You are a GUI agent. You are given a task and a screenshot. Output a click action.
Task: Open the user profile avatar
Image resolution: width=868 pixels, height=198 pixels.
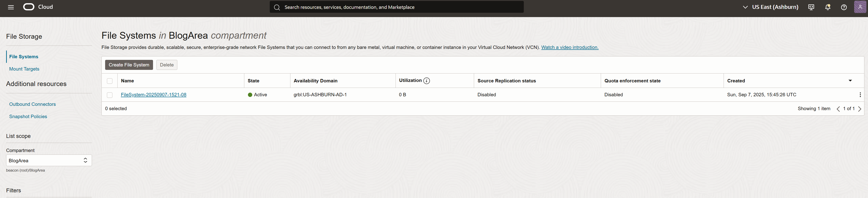point(860,7)
